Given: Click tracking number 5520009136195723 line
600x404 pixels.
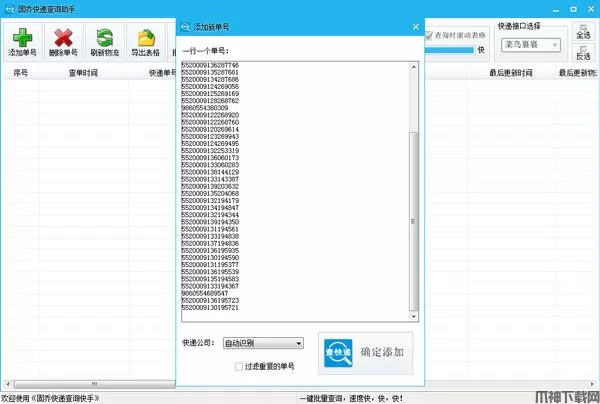Looking at the screenshot, I should (210, 300).
